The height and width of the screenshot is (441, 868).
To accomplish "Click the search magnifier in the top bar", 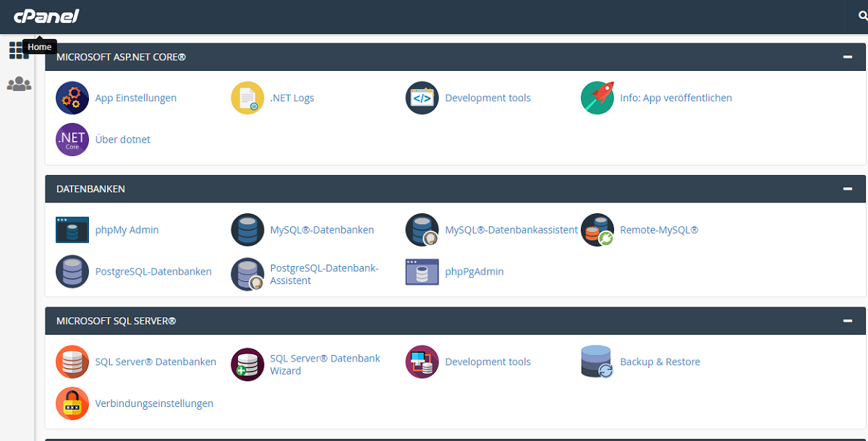I will 861,16.
